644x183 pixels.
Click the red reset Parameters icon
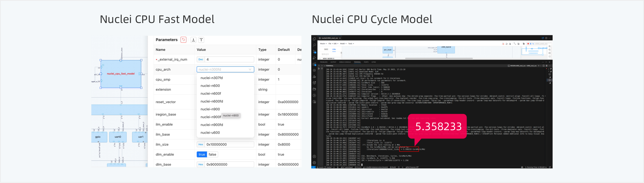click(183, 40)
